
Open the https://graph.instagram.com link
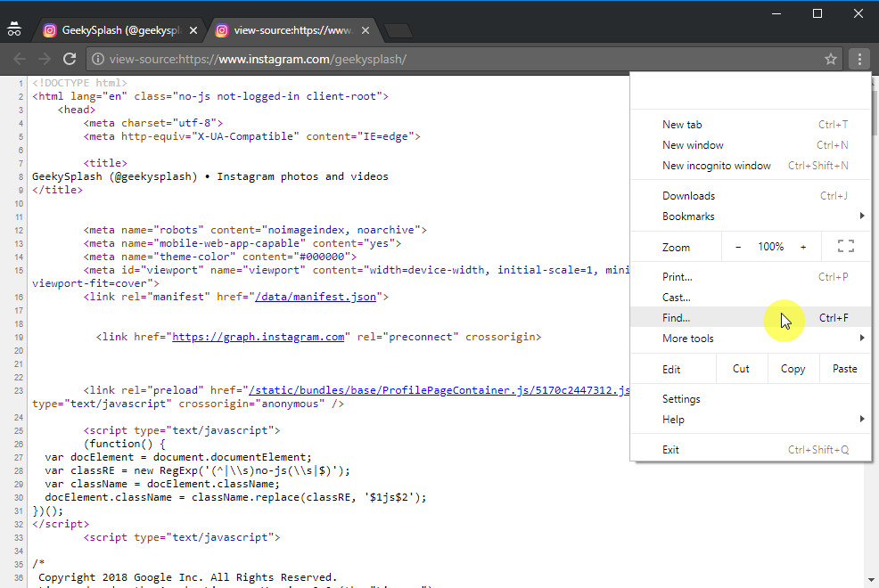pyautogui.click(x=258, y=337)
